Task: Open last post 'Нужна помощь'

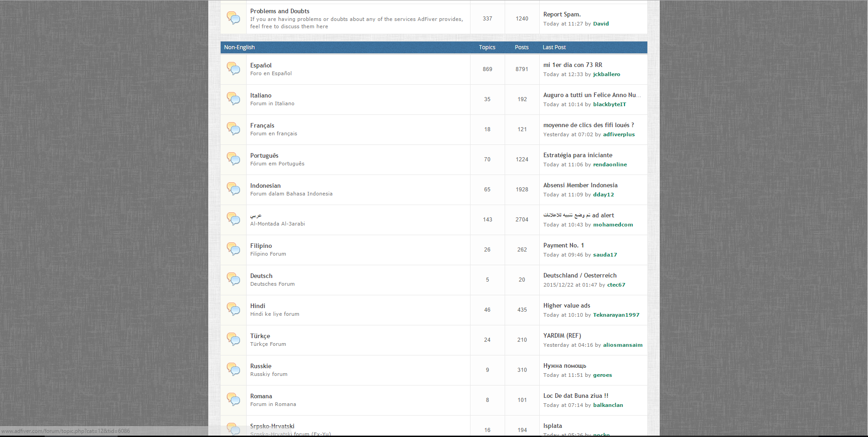Action: coord(564,365)
